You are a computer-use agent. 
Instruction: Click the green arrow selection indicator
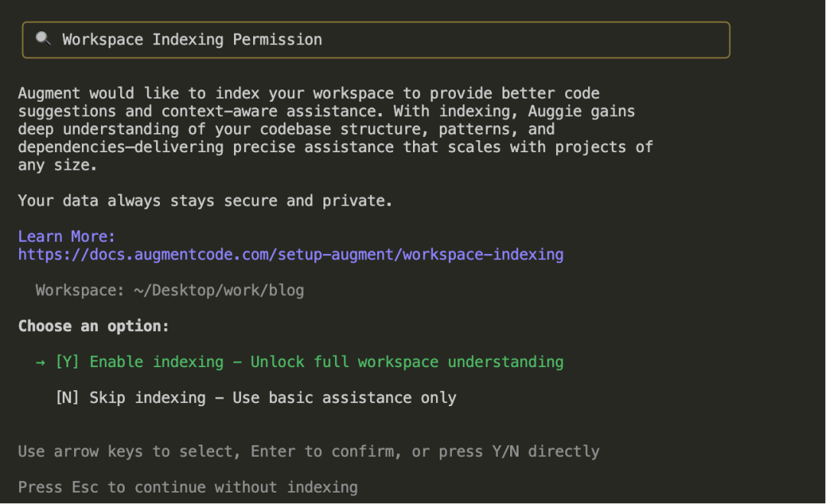point(41,362)
